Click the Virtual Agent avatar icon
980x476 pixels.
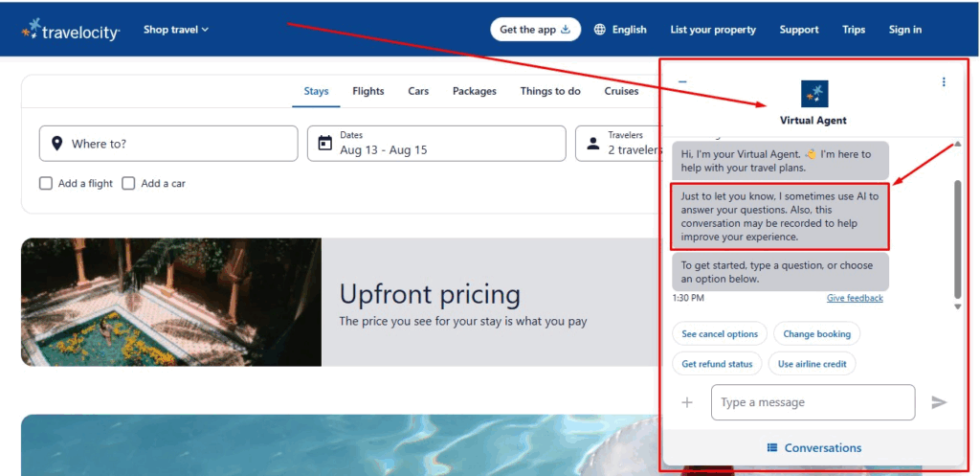[x=814, y=94]
